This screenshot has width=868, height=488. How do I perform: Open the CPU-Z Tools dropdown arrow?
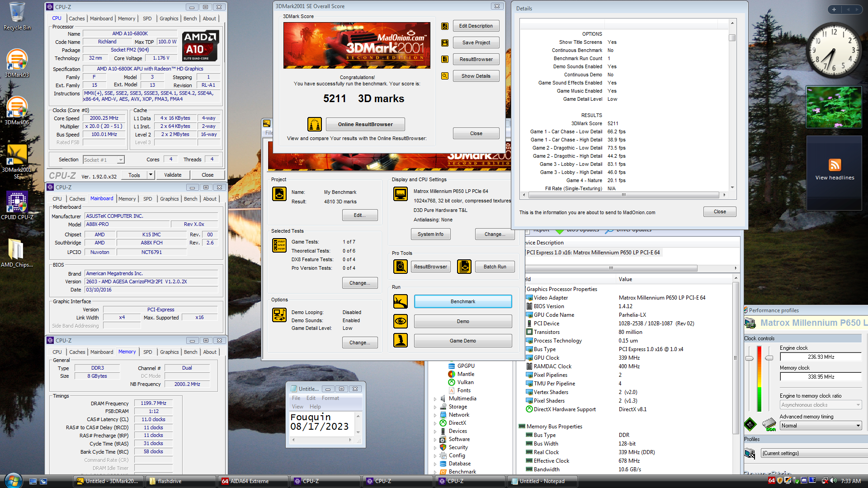click(x=151, y=175)
